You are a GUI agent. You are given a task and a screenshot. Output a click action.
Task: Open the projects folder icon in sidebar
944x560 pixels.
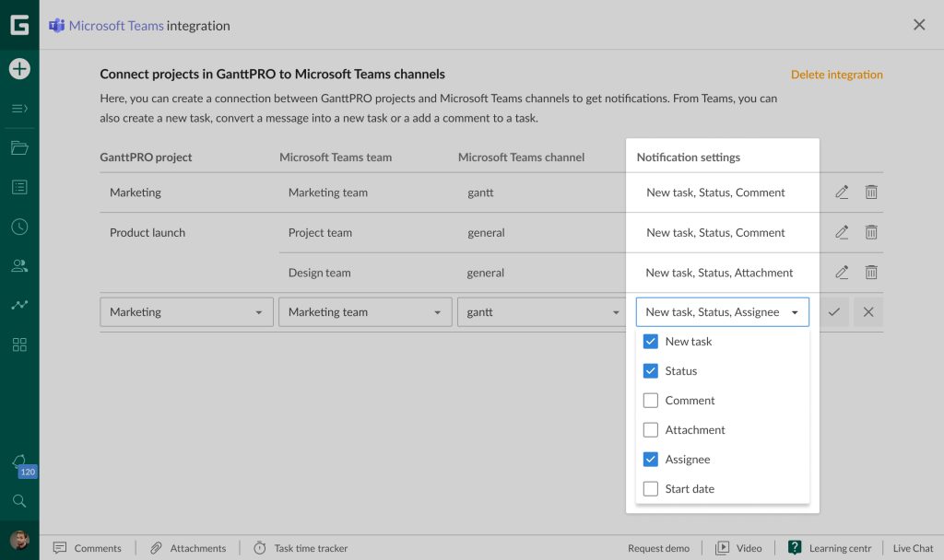click(x=19, y=147)
